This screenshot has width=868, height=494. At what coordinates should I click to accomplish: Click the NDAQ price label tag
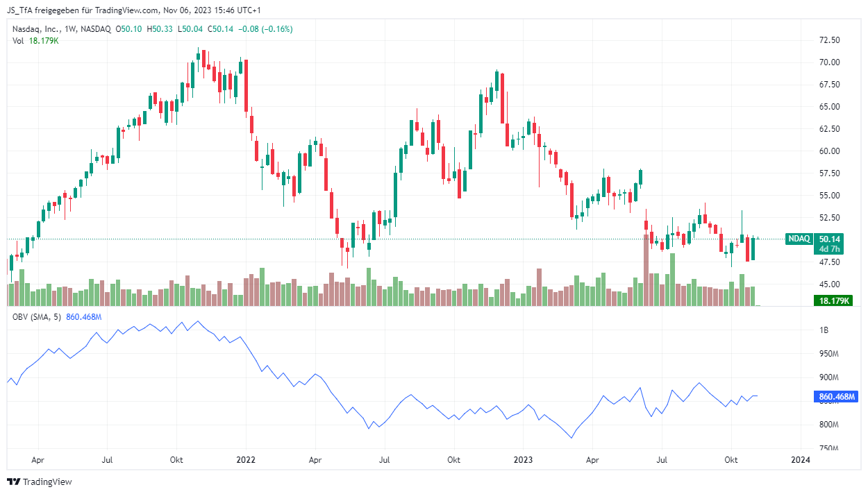[x=799, y=239]
